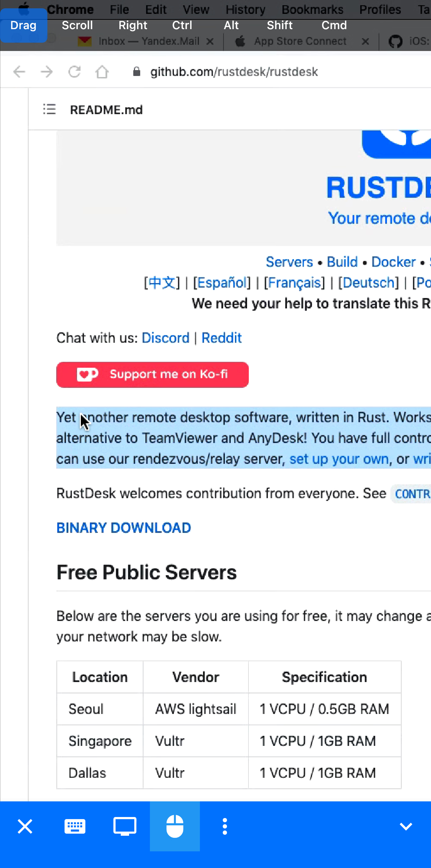Screen dimensions: 431x868
Task: Click Support me on Ko-fi button
Action: pos(153,375)
